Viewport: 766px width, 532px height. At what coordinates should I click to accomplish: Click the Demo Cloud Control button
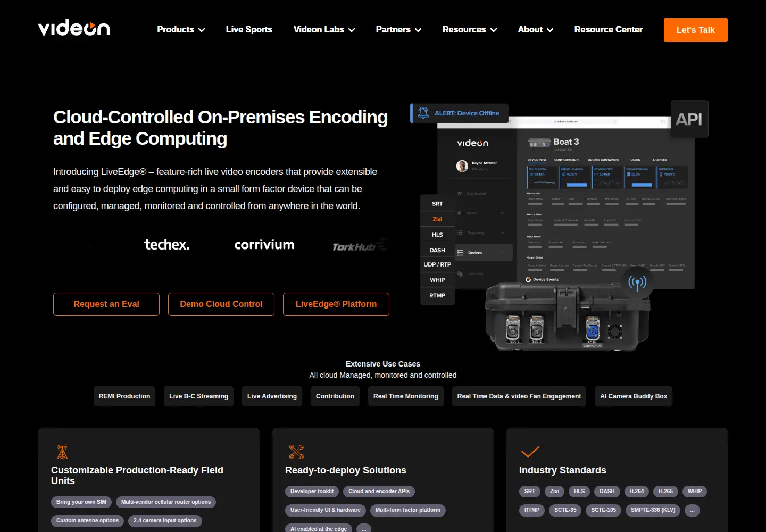click(x=221, y=304)
